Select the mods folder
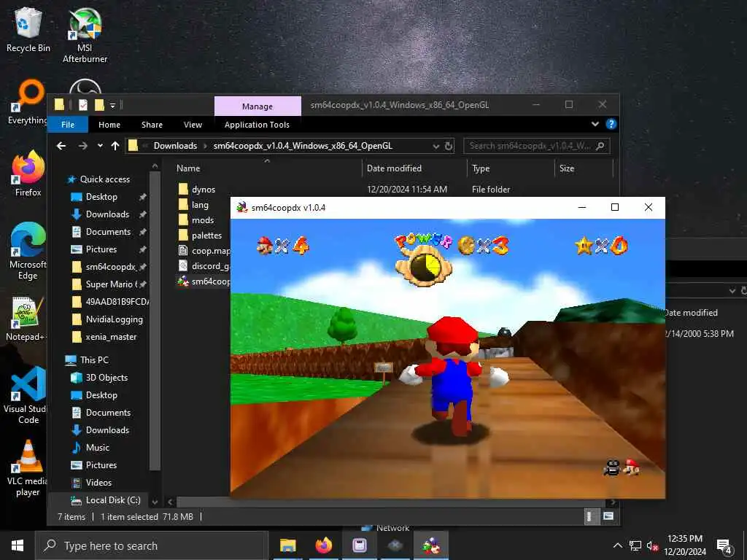The image size is (747, 560). [203, 220]
